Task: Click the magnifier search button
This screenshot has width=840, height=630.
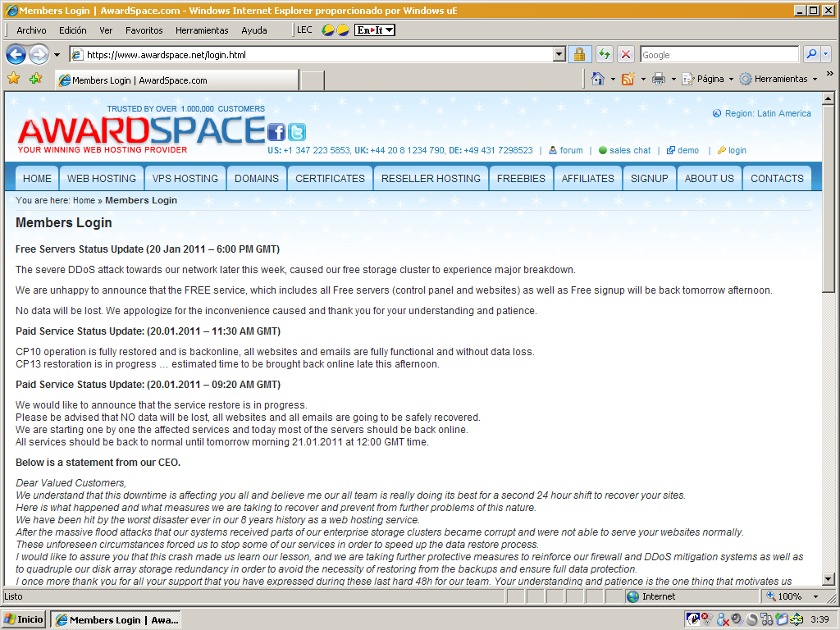Action: coord(811,54)
